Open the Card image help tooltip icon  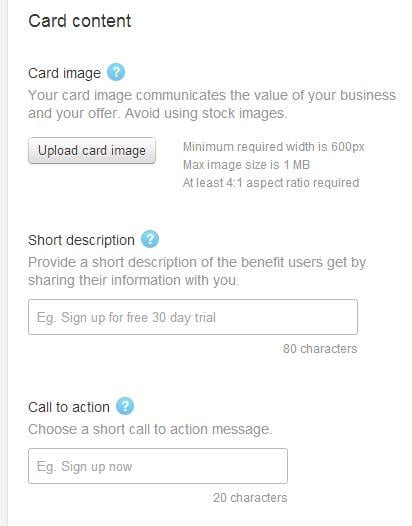(116, 72)
